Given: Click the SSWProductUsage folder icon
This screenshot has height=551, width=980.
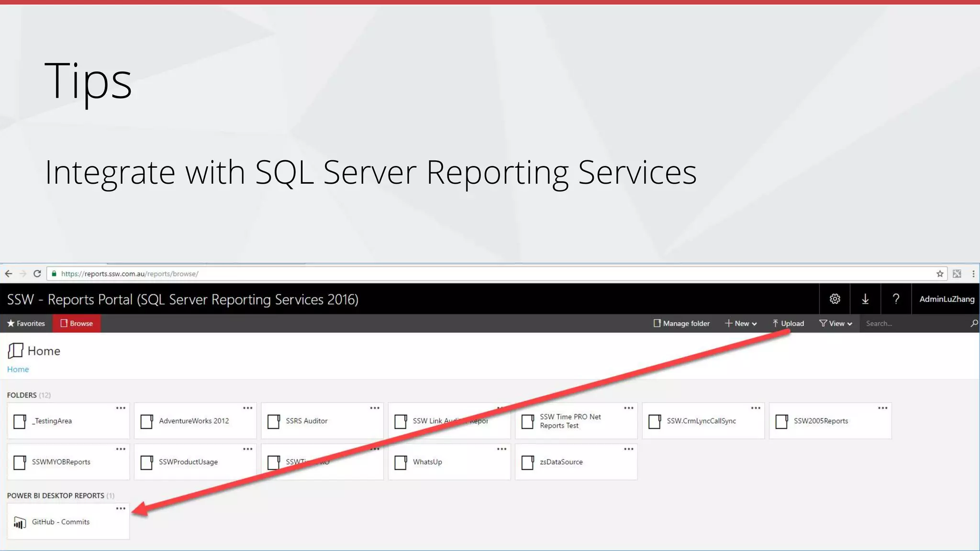Looking at the screenshot, I should pos(146,462).
